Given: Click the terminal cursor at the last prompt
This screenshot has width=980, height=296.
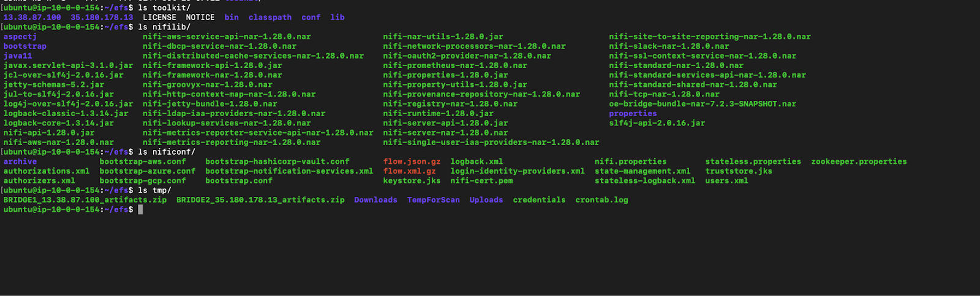Looking at the screenshot, I should (x=140, y=210).
